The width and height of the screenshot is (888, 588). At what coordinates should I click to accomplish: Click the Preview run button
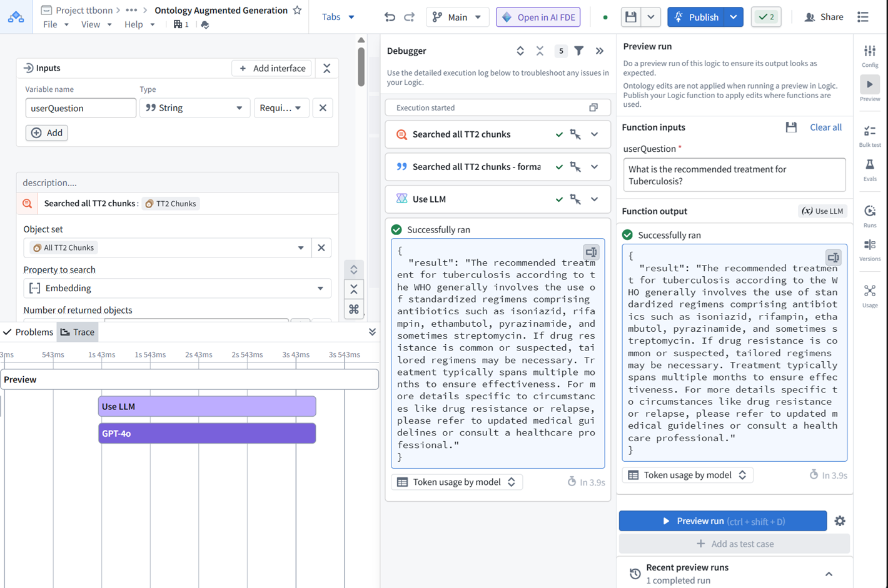click(x=723, y=521)
